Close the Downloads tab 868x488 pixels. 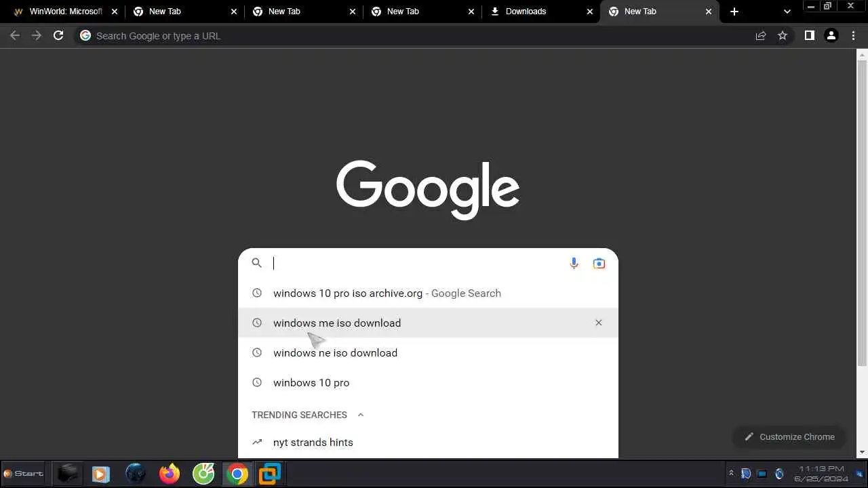tap(590, 12)
